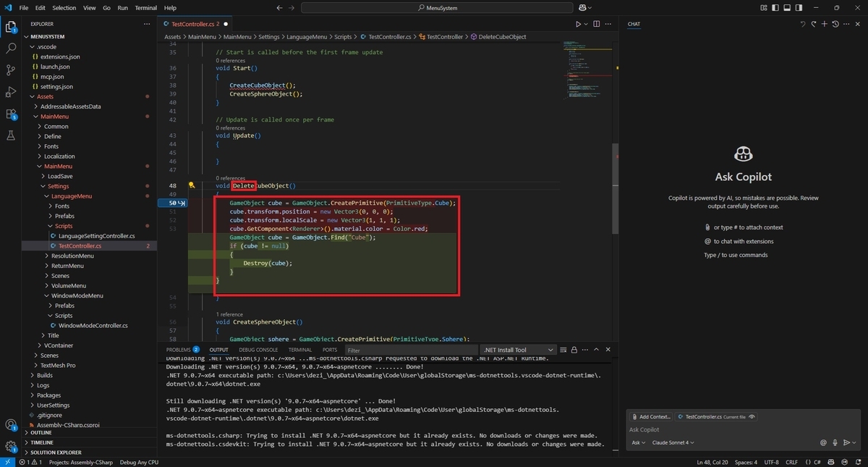
Task: Open the Search view in activity bar
Action: point(11,49)
